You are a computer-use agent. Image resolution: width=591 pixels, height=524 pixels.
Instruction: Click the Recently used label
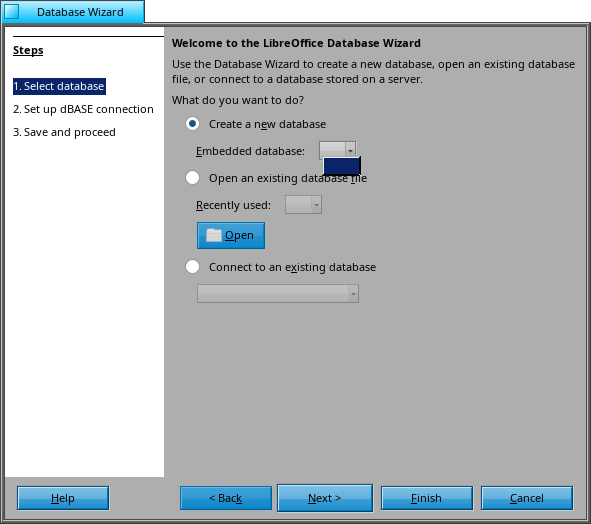tap(233, 205)
